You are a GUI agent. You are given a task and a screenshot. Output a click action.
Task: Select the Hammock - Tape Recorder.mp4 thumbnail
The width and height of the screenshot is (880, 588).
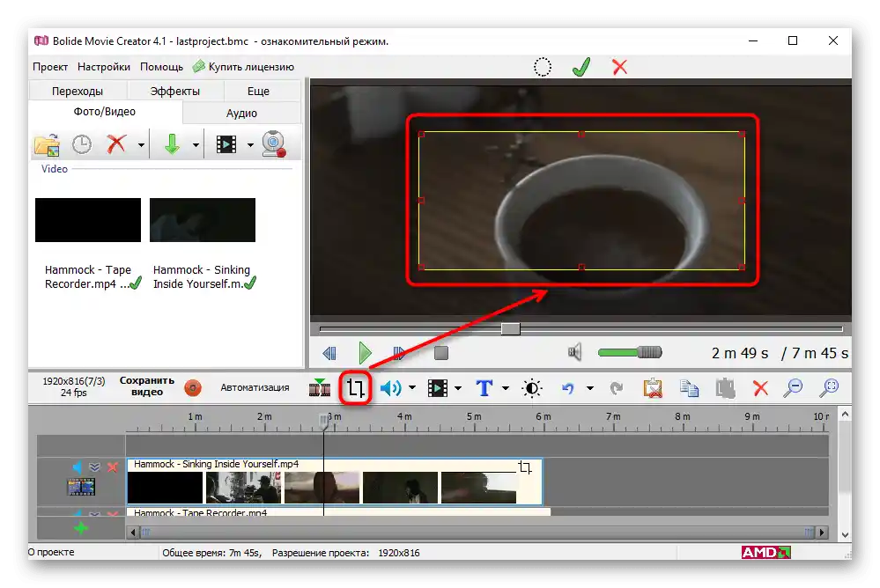(x=88, y=220)
